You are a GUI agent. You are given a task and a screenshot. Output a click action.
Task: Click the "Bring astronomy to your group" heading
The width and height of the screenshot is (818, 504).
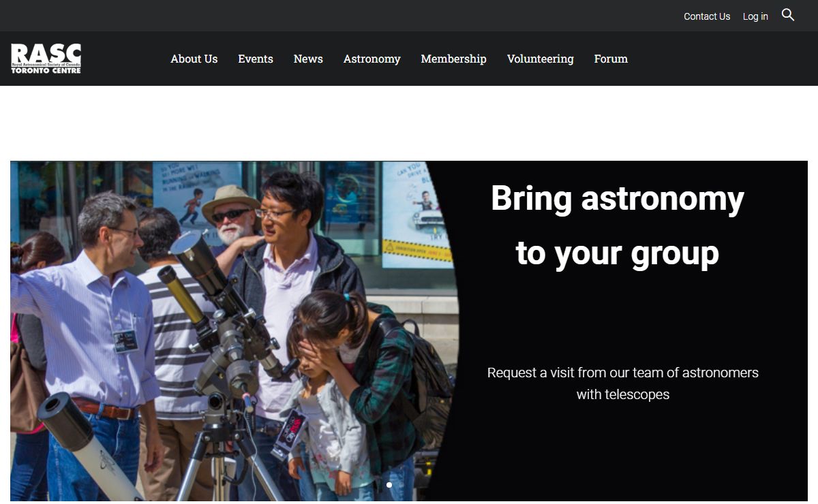(618, 226)
